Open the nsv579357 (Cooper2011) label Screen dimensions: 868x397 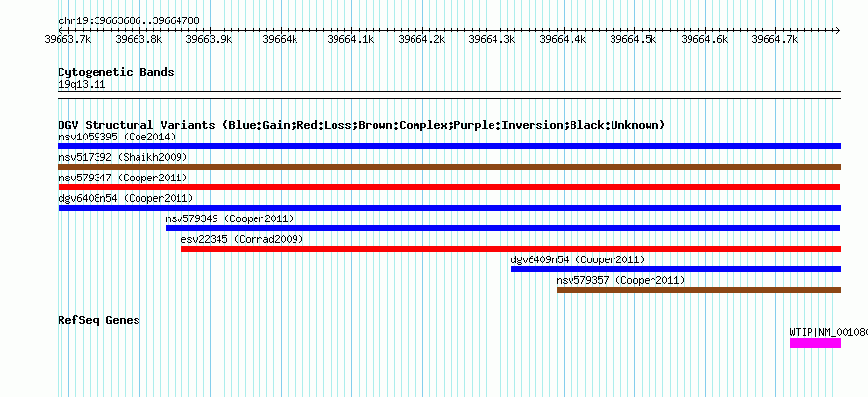[620, 280]
